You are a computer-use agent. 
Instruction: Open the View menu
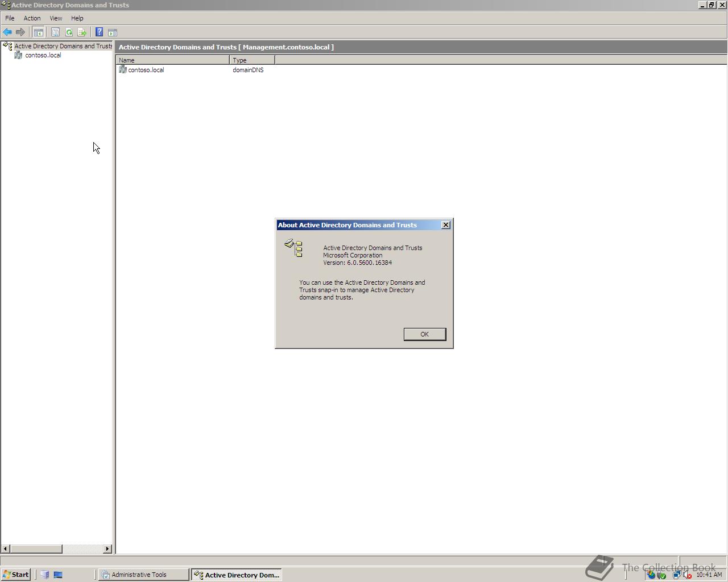[56, 18]
